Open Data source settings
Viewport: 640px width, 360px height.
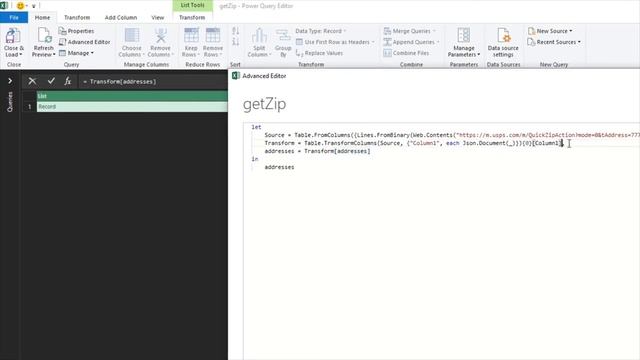(x=503, y=42)
